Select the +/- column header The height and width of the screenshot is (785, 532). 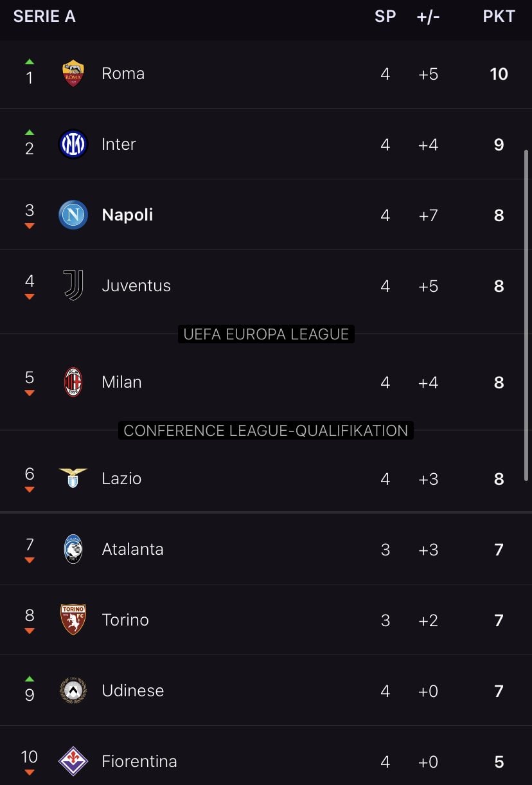coord(429,16)
